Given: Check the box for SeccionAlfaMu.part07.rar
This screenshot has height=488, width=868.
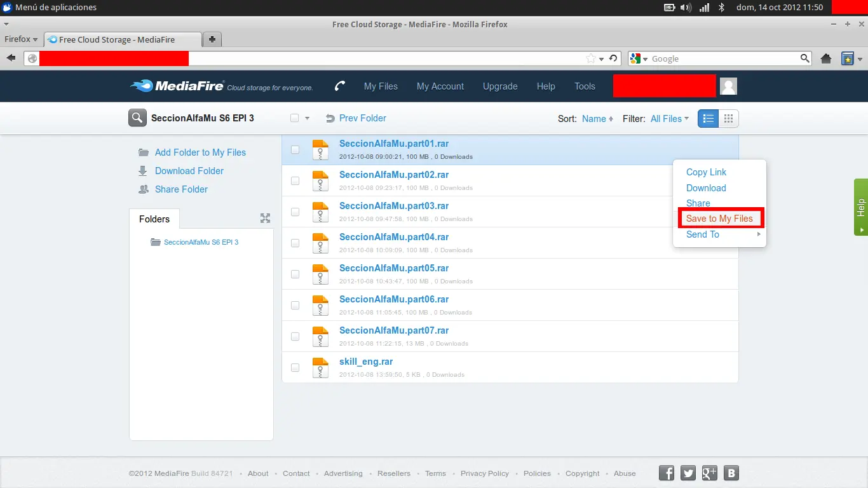Looking at the screenshot, I should 295,337.
